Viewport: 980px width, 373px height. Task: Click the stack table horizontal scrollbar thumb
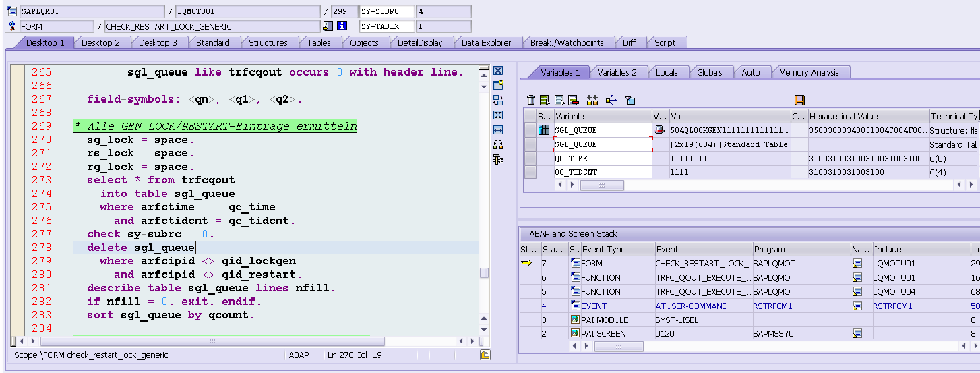[x=619, y=346]
